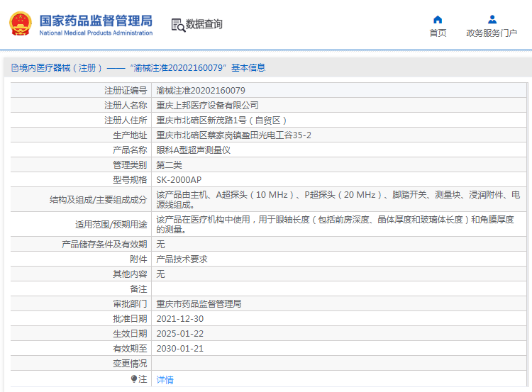Click the 管理类别 row label
Screen dimensions: 532x392
[130, 165]
